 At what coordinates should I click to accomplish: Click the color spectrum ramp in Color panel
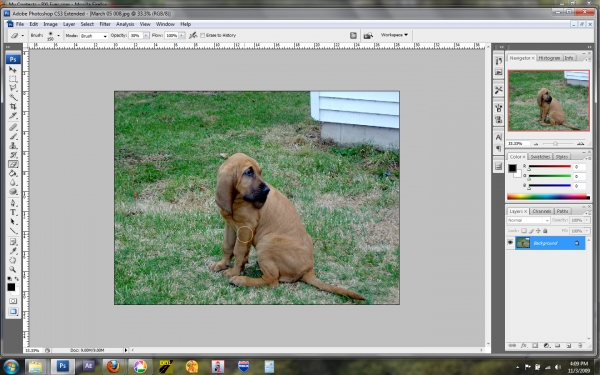(x=548, y=197)
